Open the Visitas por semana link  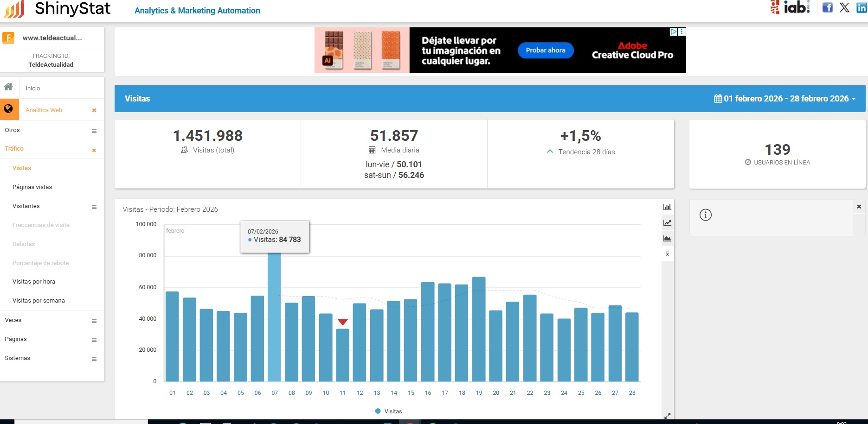tap(39, 301)
